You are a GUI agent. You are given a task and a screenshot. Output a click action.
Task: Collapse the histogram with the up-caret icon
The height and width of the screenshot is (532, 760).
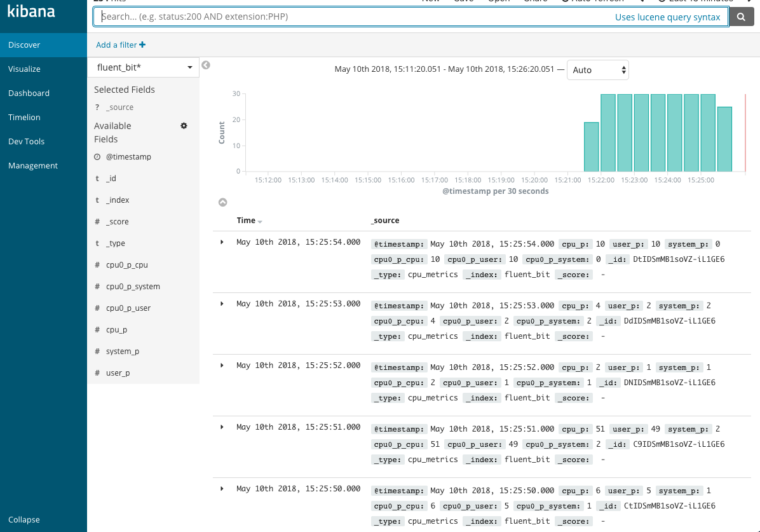coord(222,202)
